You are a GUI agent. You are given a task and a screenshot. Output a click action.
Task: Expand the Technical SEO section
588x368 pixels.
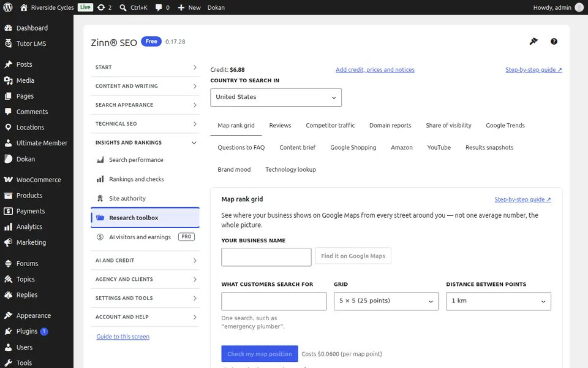[145, 124]
